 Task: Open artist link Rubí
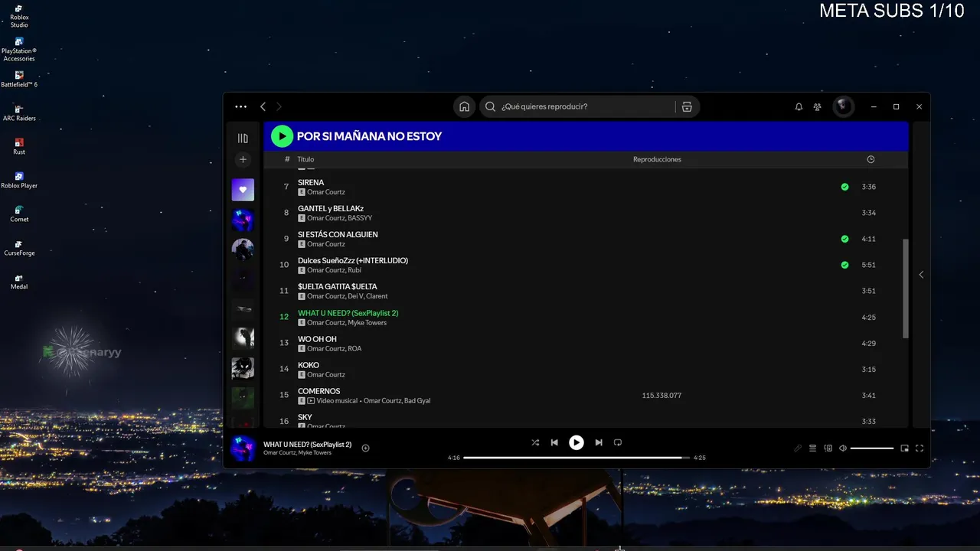(x=354, y=270)
